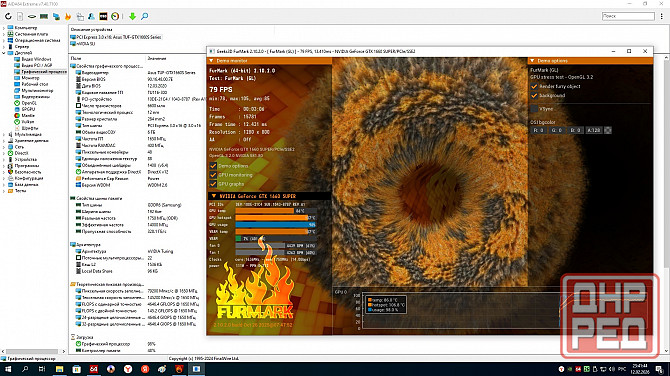Expand the DirectX tree node arrow
The width and height of the screenshot is (670, 376).
pyautogui.click(x=4, y=153)
